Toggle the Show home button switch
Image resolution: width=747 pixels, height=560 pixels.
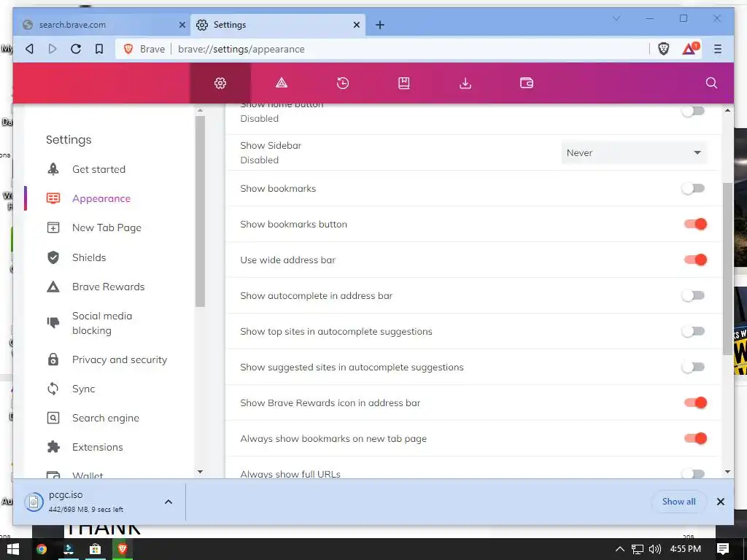[693, 111]
